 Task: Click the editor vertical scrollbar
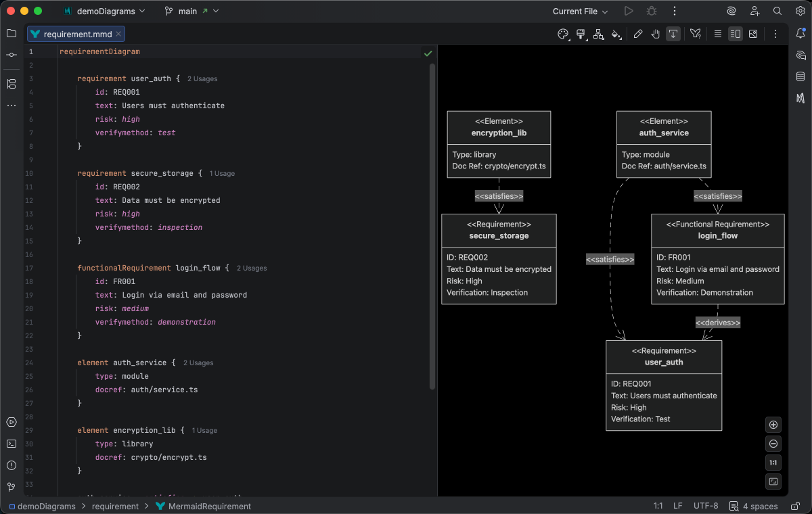432,227
